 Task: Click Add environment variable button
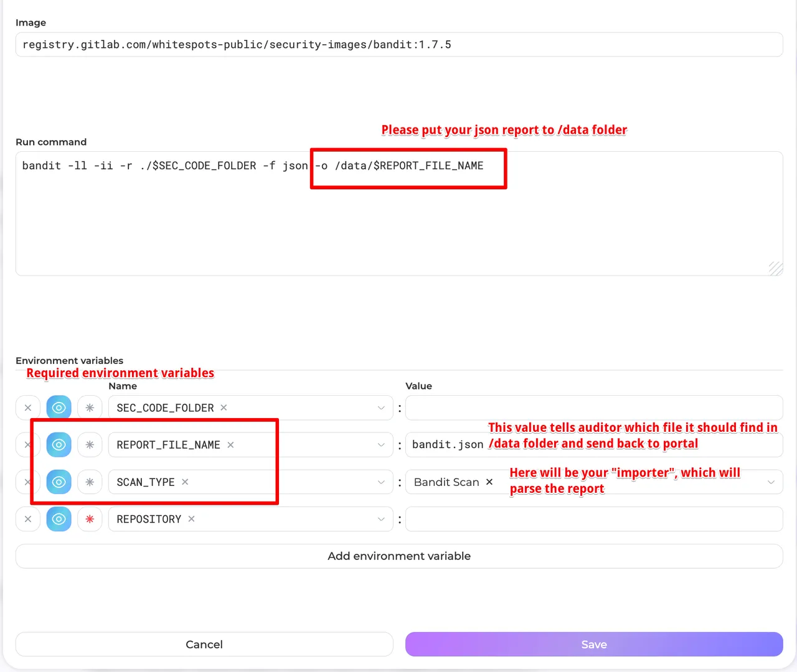398,556
